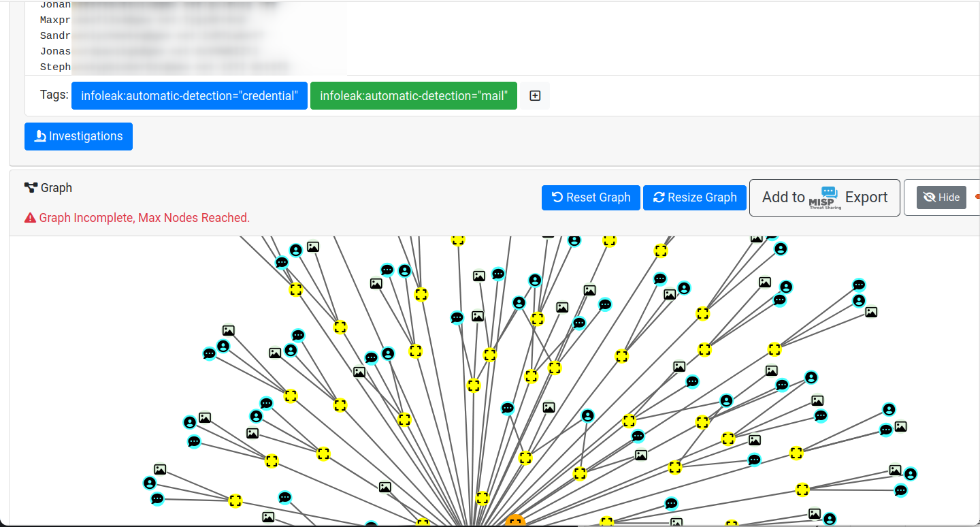Screen dimensions: 980x527
Task: Reset the graph layout
Action: (591, 197)
